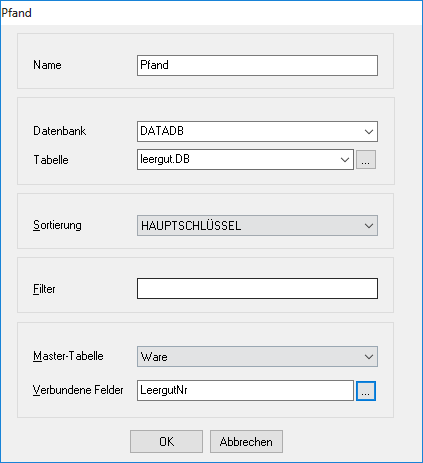
Task: Click the Pfand dialog title bar
Action: [211, 13]
